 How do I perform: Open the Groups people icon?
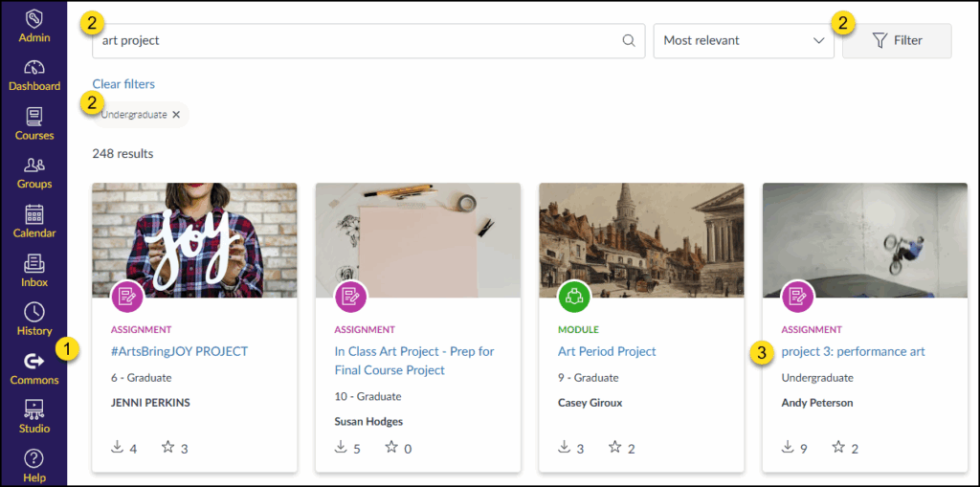click(33, 165)
